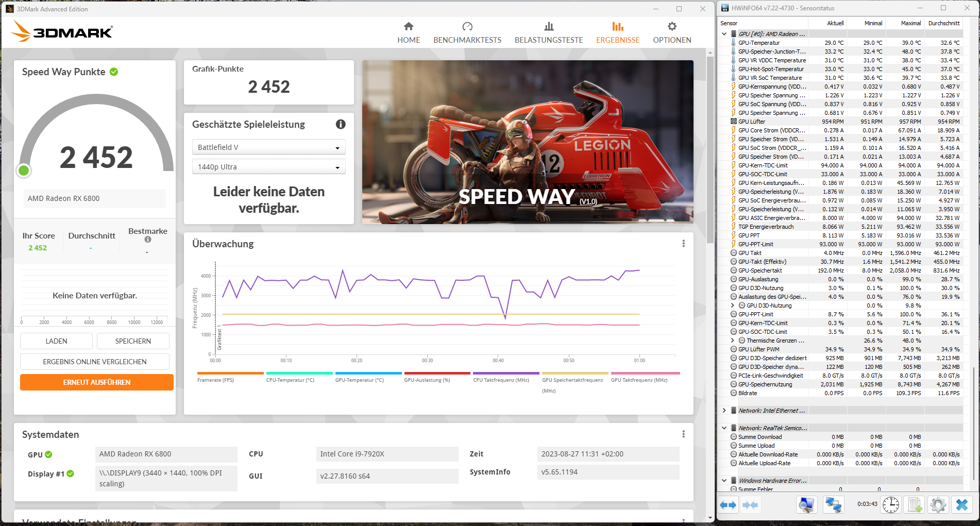The width and height of the screenshot is (980, 526).
Task: Click the Maximal column header
Action: 905,23
